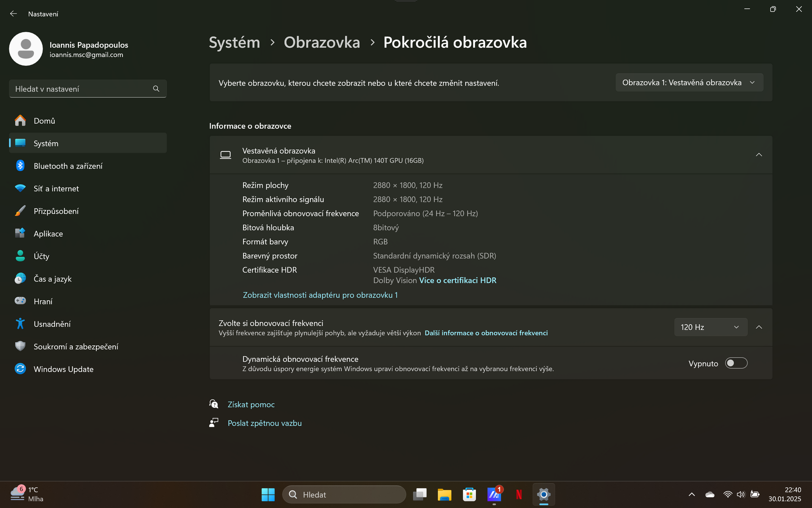Click the Netflix taskbar icon

[x=518, y=494]
